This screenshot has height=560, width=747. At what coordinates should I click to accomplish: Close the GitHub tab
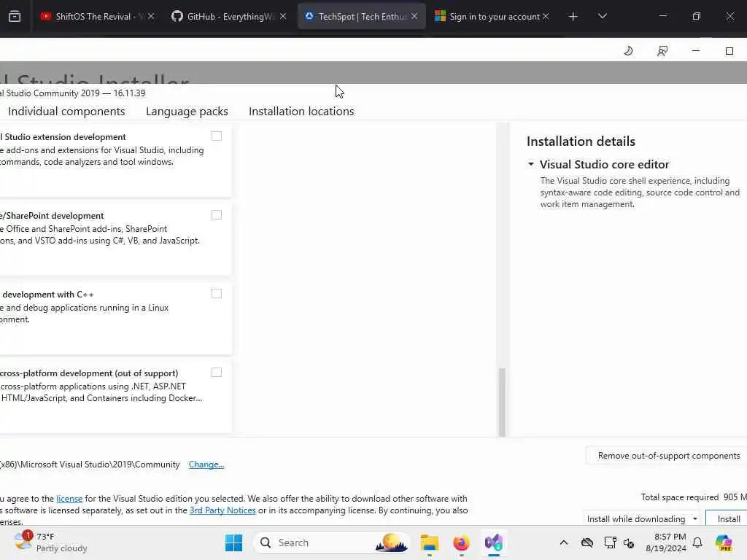(x=283, y=16)
